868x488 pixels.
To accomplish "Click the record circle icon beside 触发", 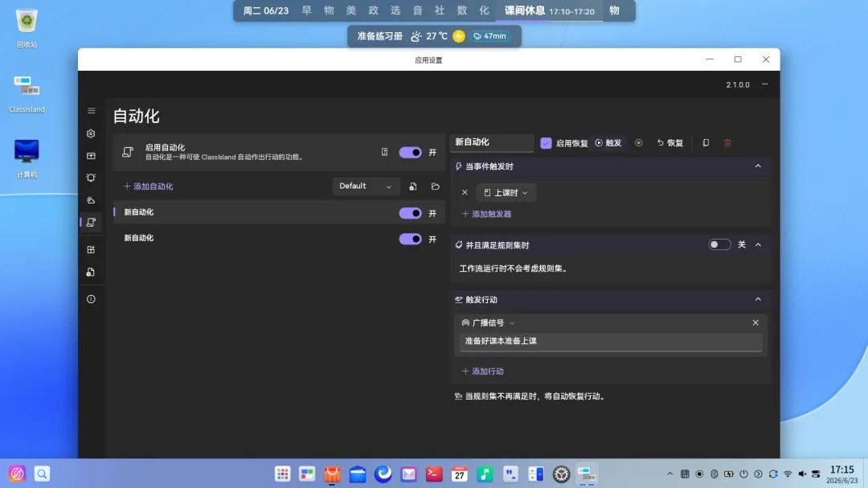I will click(x=639, y=143).
